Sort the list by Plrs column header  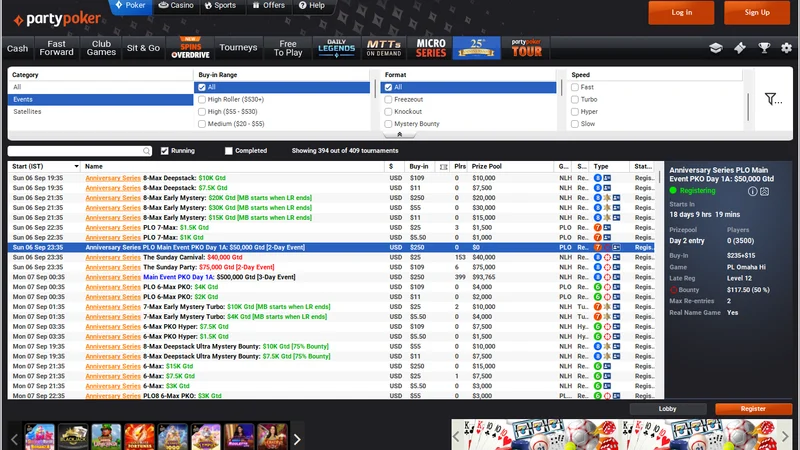pyautogui.click(x=460, y=167)
